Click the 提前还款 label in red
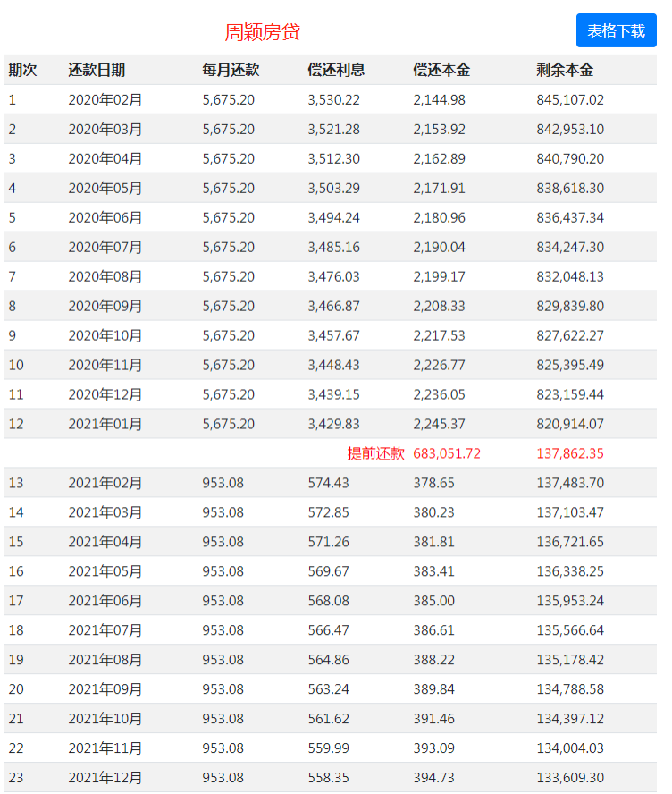Viewport: 672px width, 794px height. pyautogui.click(x=376, y=453)
